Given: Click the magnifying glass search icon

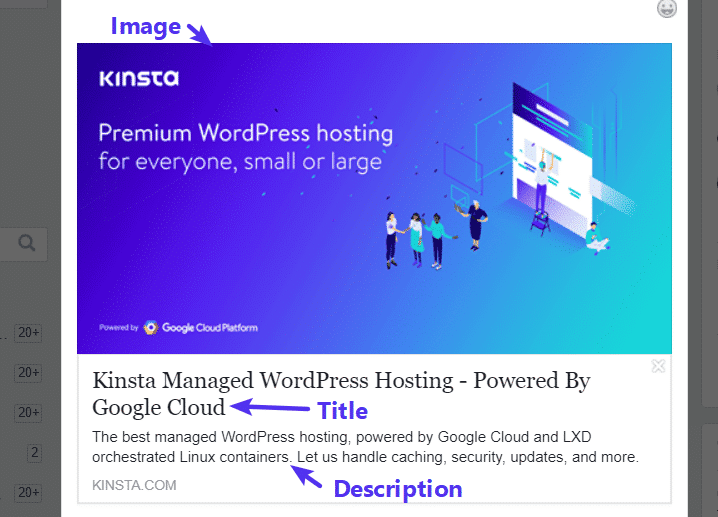Looking at the screenshot, I should click(27, 243).
